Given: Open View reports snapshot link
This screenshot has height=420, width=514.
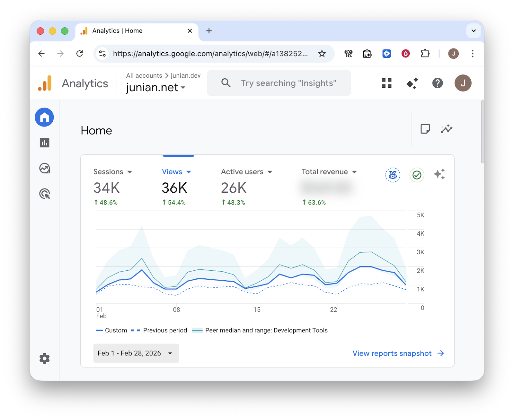Looking at the screenshot, I should point(398,353).
